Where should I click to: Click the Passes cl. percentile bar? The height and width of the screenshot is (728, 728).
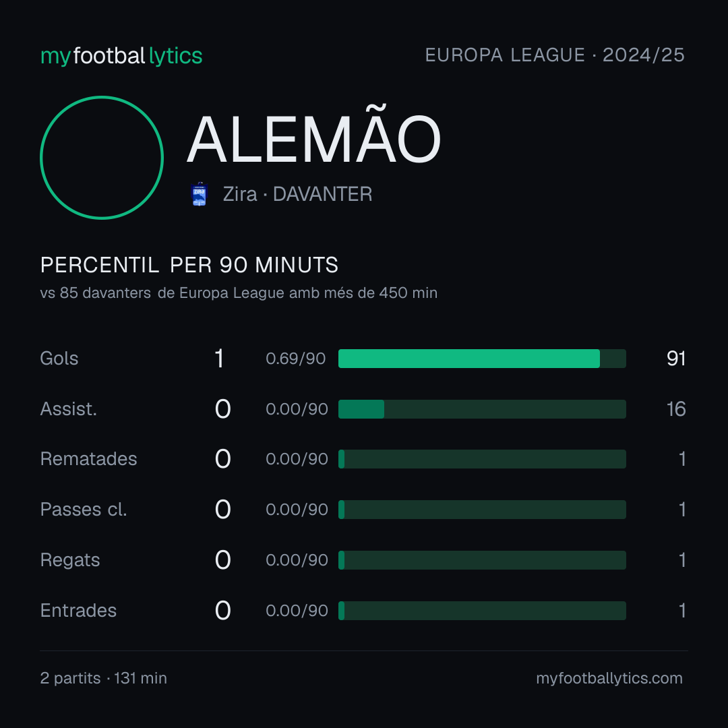tap(482, 510)
